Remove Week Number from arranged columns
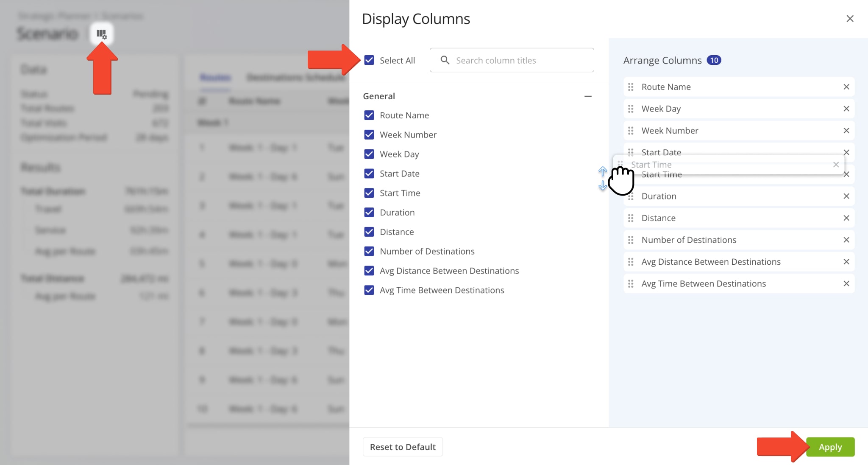 click(x=846, y=131)
